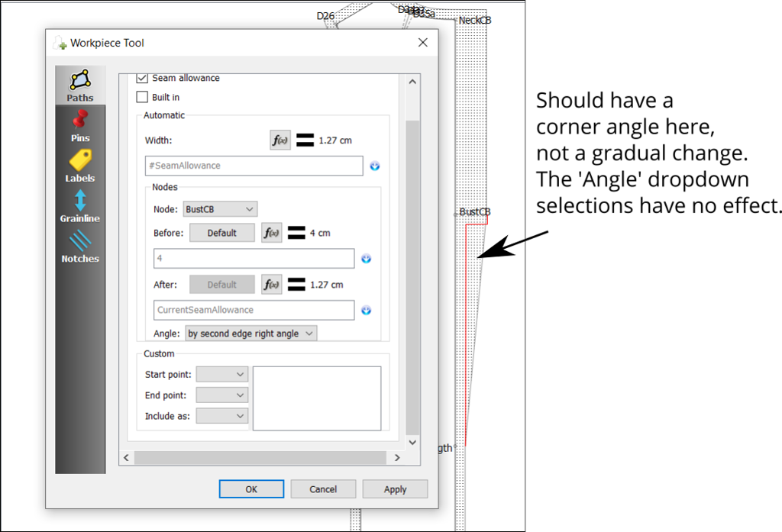Open the Grainline settings
782x532 pixels.
click(x=79, y=207)
